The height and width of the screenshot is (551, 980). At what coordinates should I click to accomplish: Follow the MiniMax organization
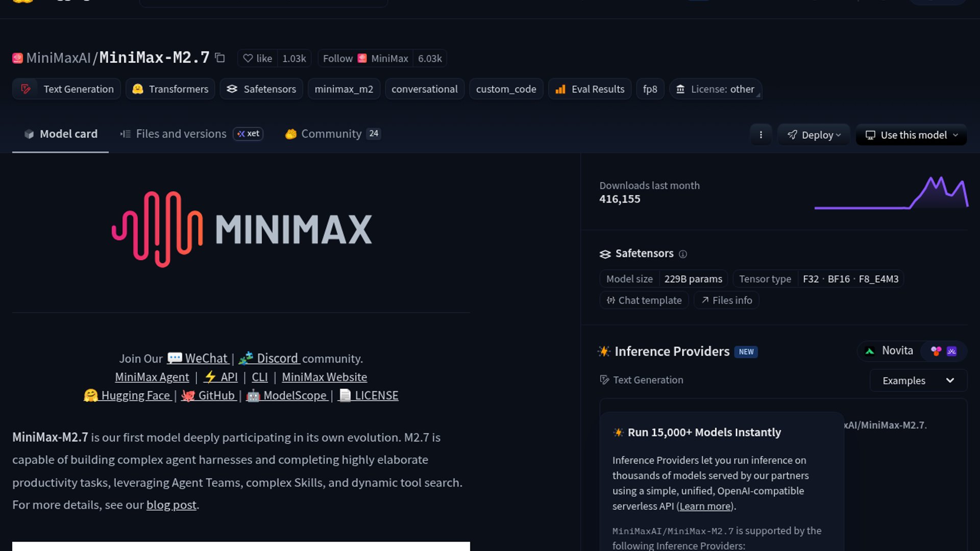click(x=337, y=59)
